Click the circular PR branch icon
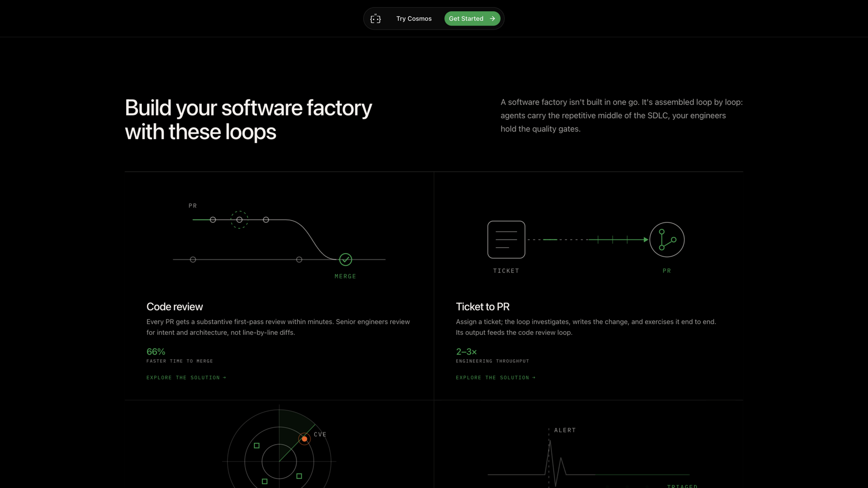The image size is (868, 488). coord(667,239)
